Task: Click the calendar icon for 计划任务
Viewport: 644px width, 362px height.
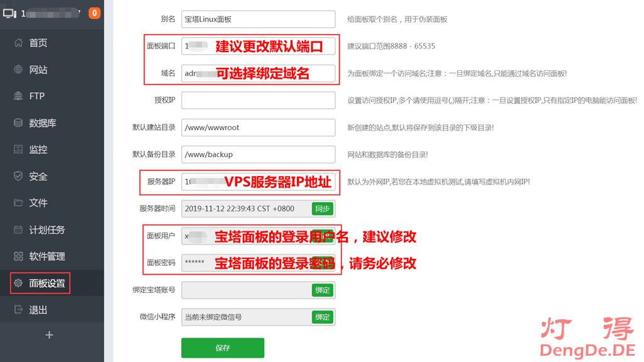Action: tap(18, 230)
